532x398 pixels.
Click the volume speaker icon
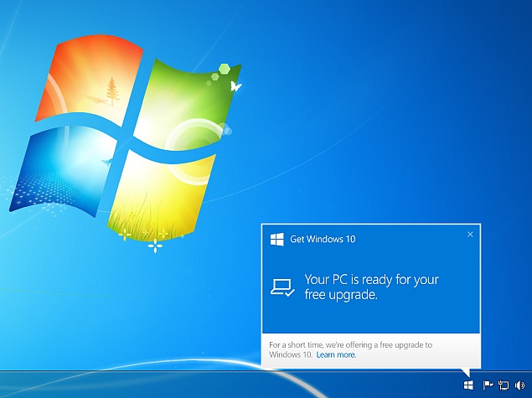pos(519,385)
